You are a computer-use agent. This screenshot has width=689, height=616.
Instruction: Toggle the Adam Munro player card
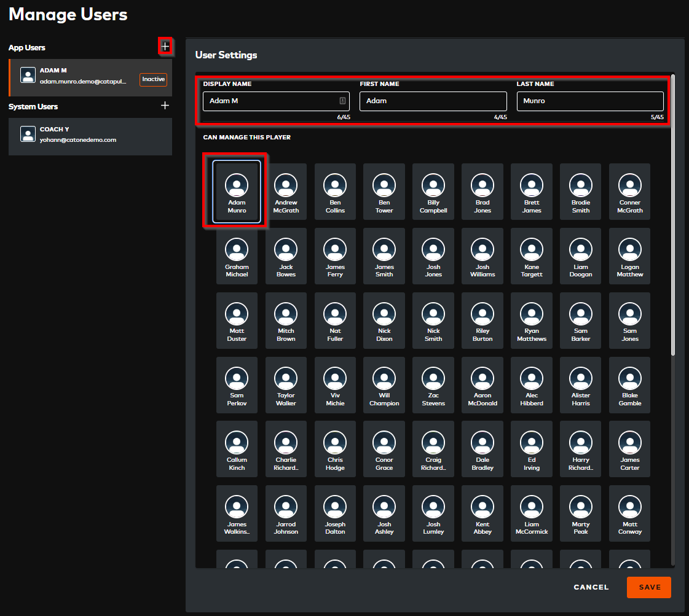(x=237, y=192)
